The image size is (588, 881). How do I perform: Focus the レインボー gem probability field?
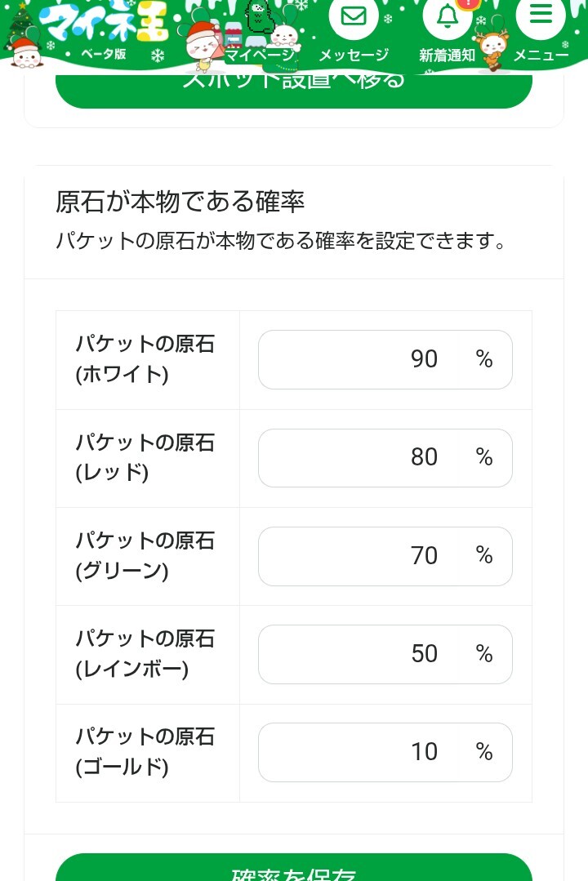[385, 654]
